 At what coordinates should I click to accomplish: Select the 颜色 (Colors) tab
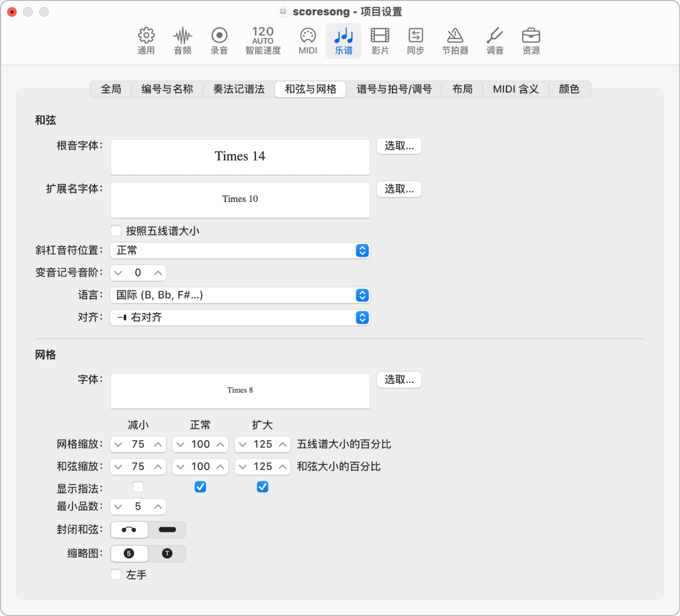pos(568,89)
